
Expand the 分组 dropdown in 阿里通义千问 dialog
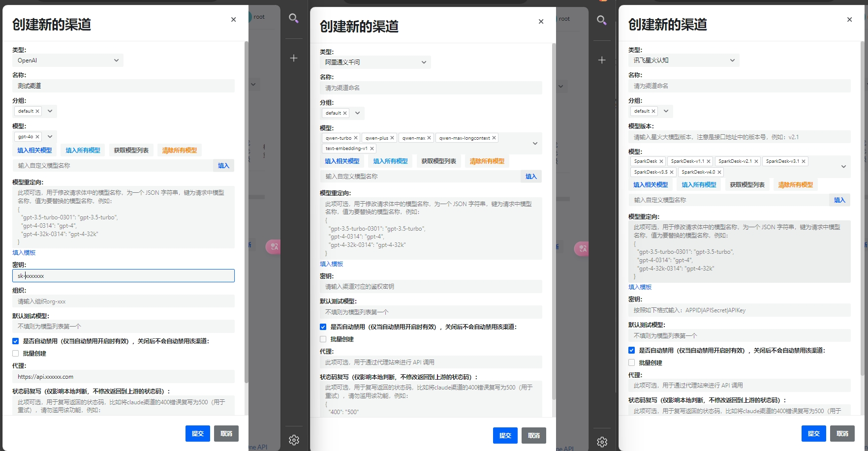[358, 113]
